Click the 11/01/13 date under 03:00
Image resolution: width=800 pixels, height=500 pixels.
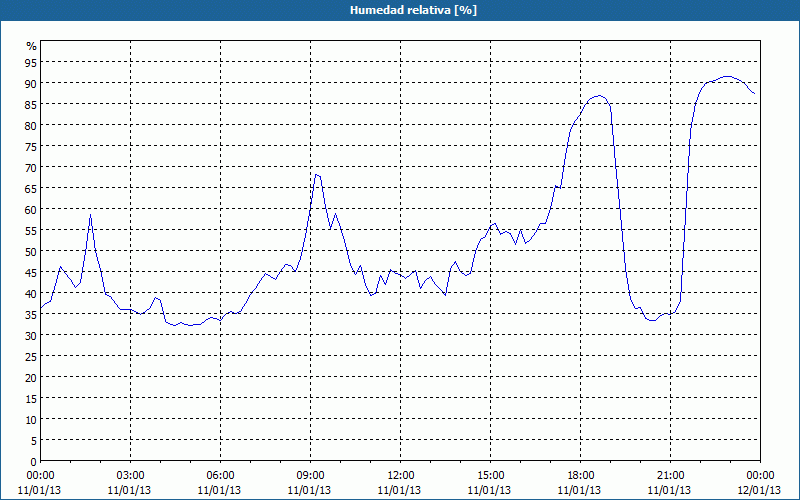129,490
